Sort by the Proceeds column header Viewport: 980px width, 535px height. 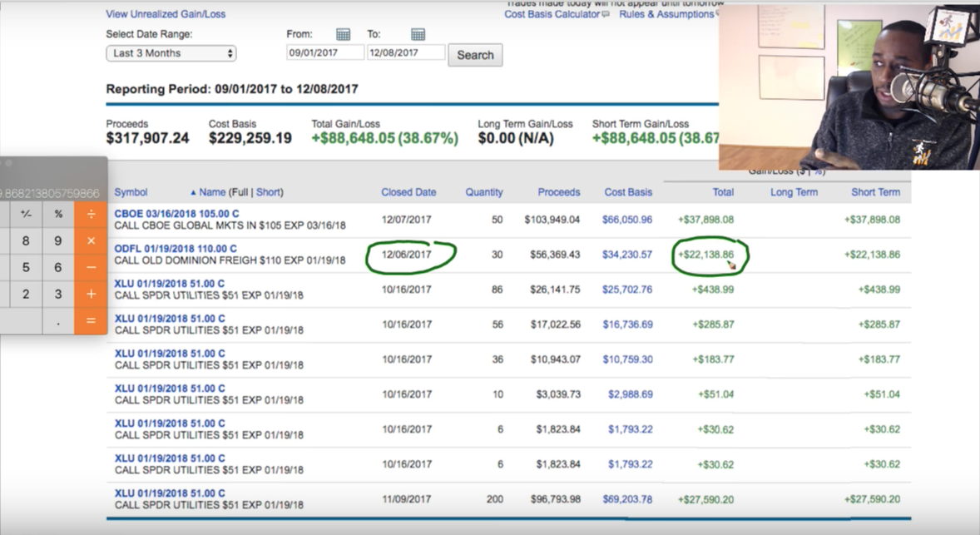pos(559,192)
